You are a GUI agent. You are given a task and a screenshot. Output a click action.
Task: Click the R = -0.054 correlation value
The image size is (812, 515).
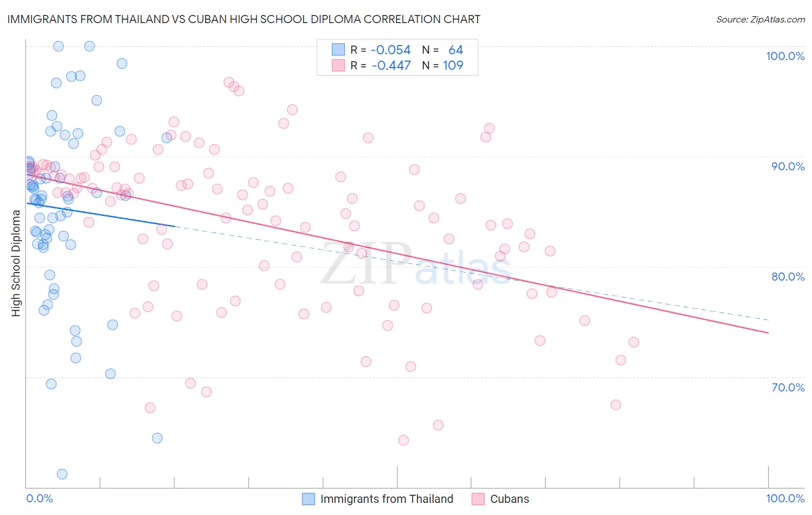[381, 50]
